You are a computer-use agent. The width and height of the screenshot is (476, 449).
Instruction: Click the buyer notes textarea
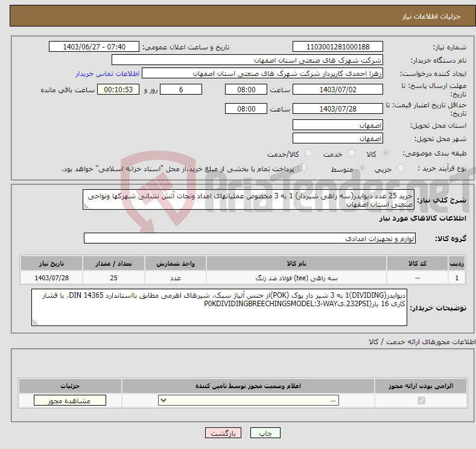click(x=219, y=307)
